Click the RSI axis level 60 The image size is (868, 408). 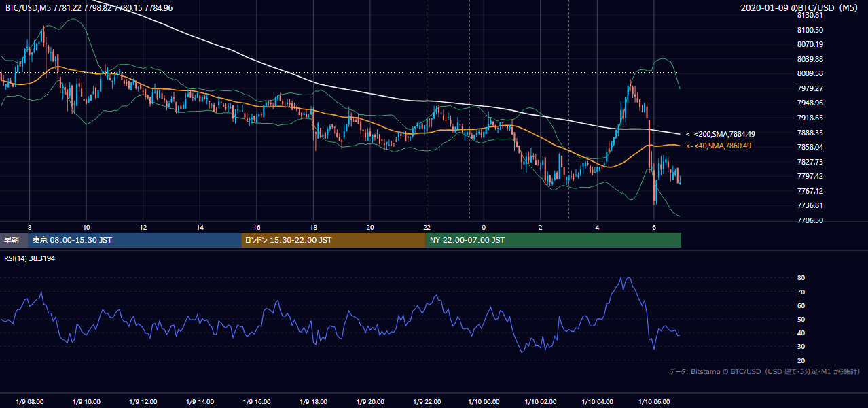801,305
